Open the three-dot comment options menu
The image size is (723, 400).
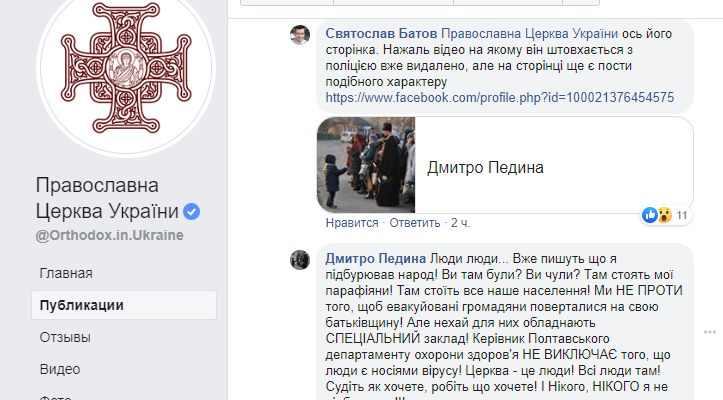710,332
